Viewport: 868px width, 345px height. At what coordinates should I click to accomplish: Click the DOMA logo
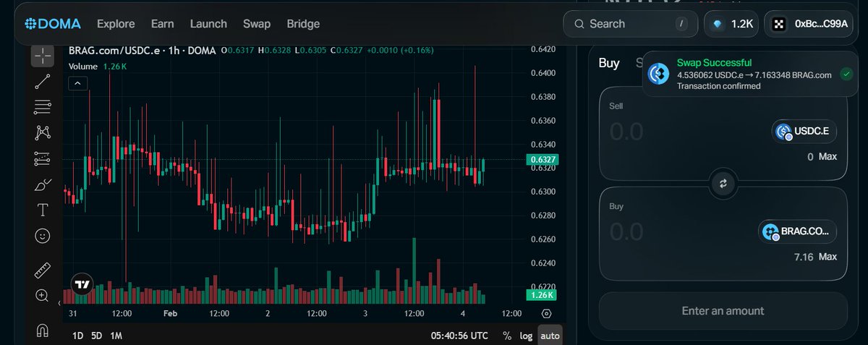coord(52,24)
